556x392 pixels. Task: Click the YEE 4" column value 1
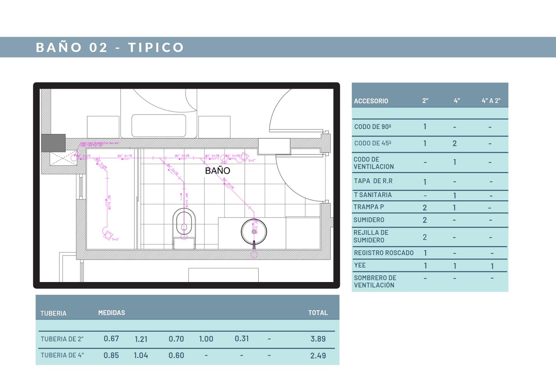coord(455,266)
